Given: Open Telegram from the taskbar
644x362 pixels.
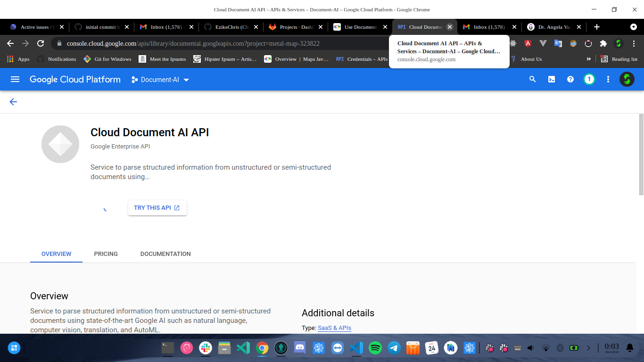Looking at the screenshot, I should point(394,348).
